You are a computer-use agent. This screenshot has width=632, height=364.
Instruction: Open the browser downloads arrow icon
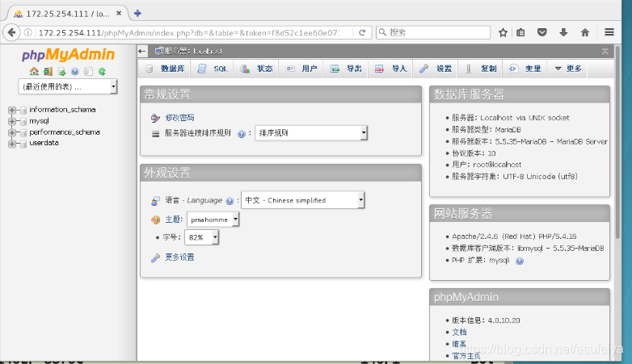(563, 32)
